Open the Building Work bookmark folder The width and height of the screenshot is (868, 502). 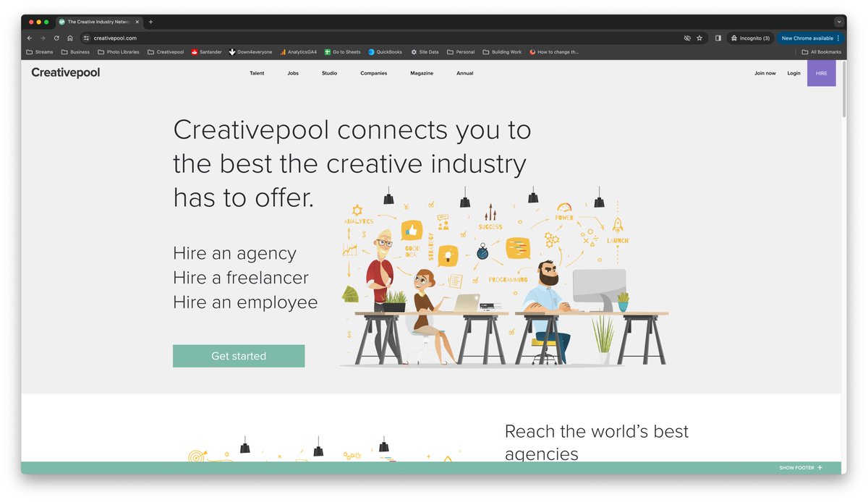point(502,52)
